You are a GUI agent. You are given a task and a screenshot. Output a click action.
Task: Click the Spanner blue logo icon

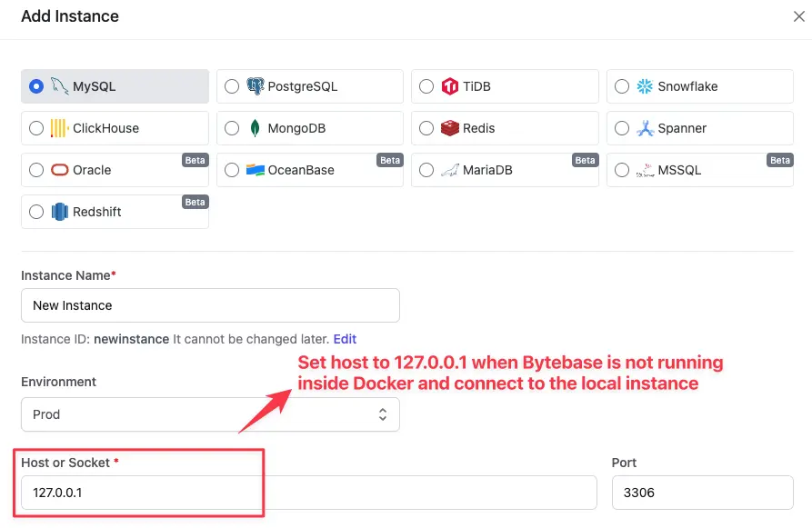point(645,128)
